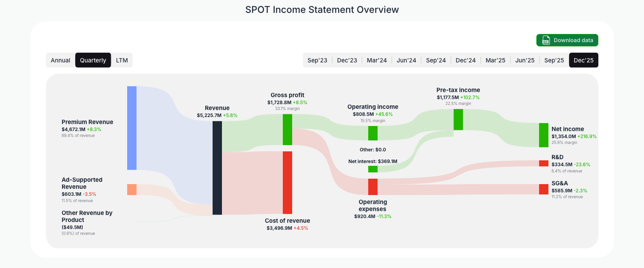Click the SG&A expense node
The width and height of the screenshot is (644, 268).
pos(545,190)
